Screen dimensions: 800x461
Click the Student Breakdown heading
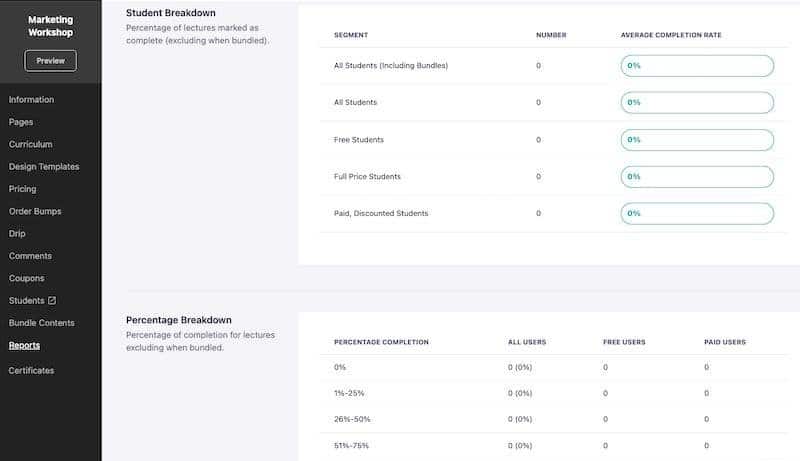tap(171, 13)
